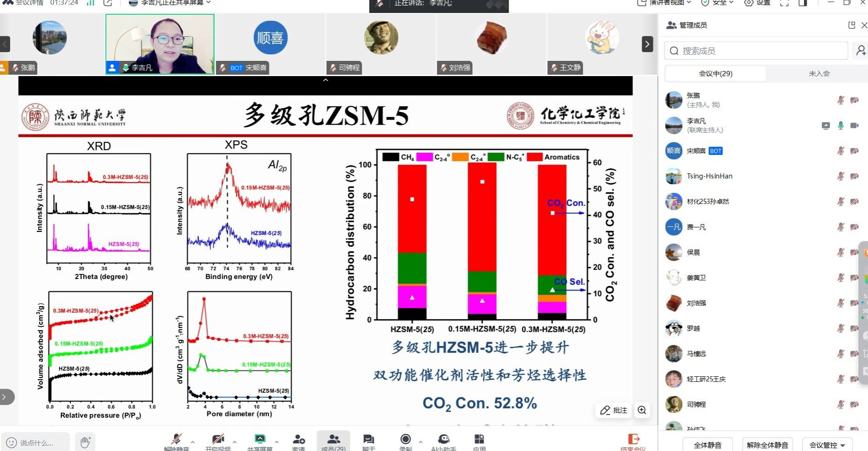The width and height of the screenshot is (868, 451).
Task: Switch to the 未入会 tab
Action: click(x=819, y=73)
